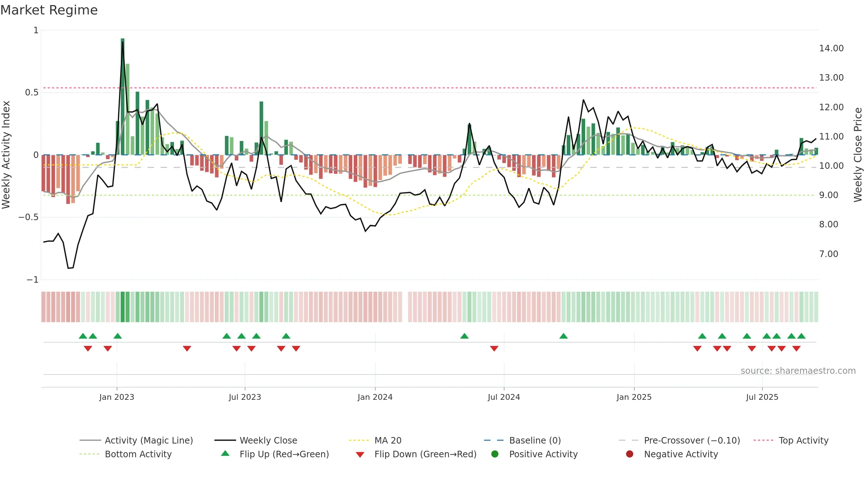Click the Market Regime chart title
Viewport: 868px width, 488px height.
coord(49,10)
